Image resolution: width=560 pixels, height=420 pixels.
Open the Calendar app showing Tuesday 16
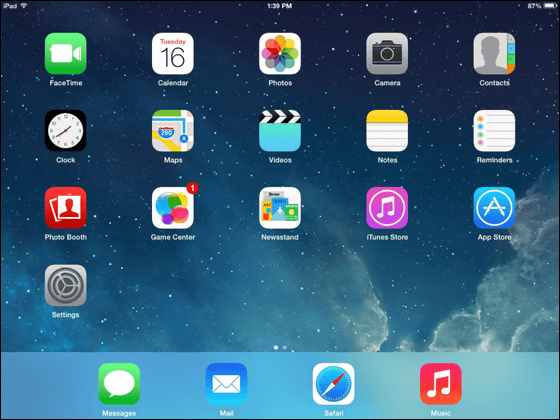pyautogui.click(x=173, y=54)
